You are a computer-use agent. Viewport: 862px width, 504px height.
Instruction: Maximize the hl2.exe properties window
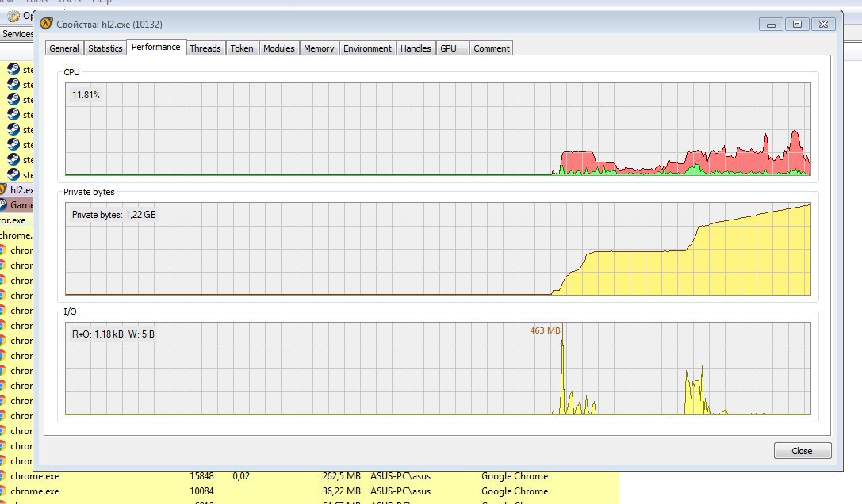point(797,25)
